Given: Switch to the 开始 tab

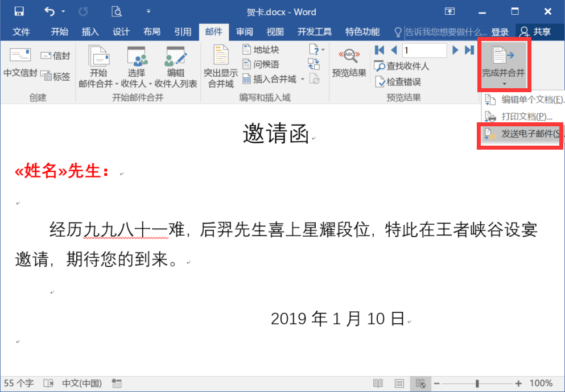Looking at the screenshot, I should [x=59, y=32].
